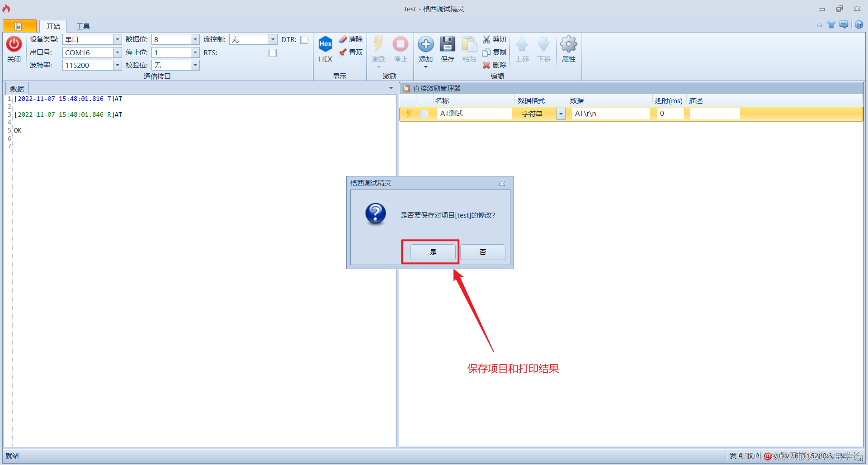Open the orange application menu button
This screenshot has width=868, height=465.
[x=19, y=26]
